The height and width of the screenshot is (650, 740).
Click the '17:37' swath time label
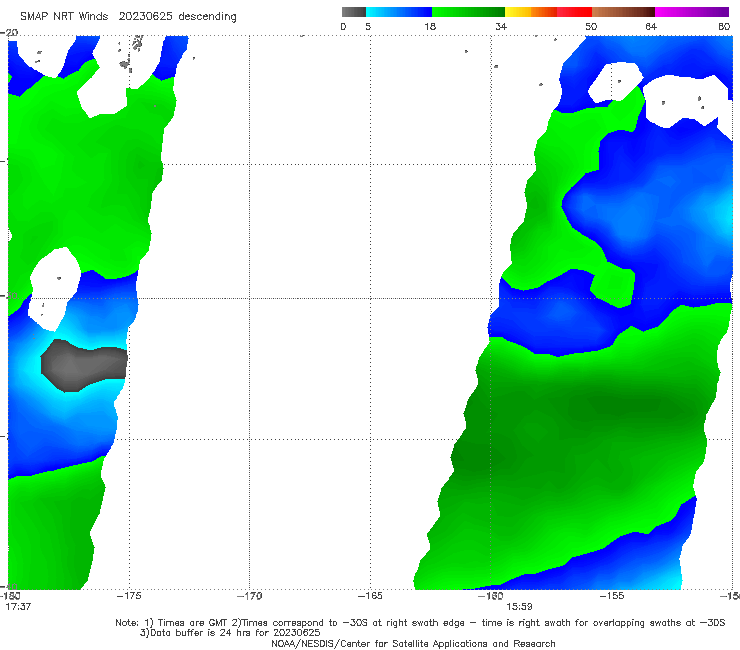18,607
